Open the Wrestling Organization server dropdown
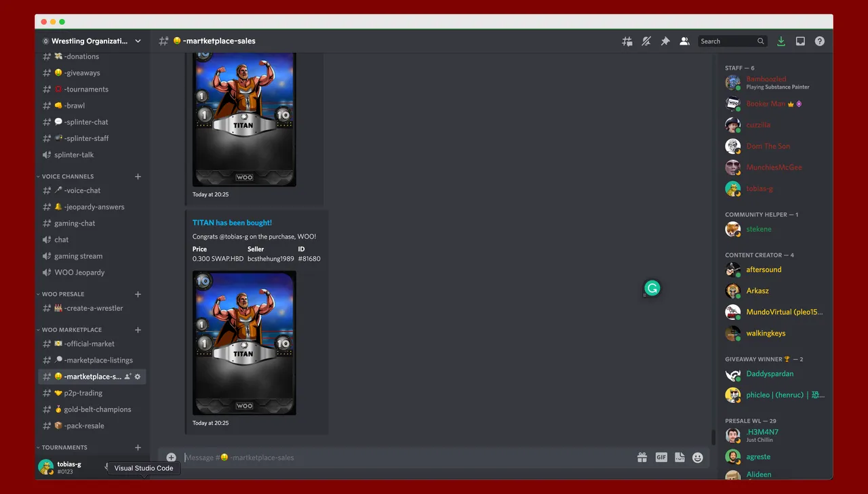 click(x=92, y=41)
